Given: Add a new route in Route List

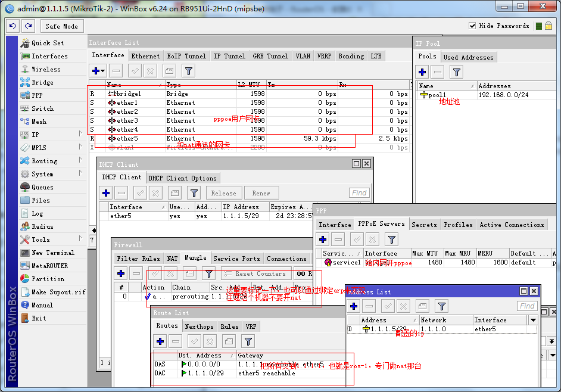Looking at the screenshot, I should click(160, 341).
